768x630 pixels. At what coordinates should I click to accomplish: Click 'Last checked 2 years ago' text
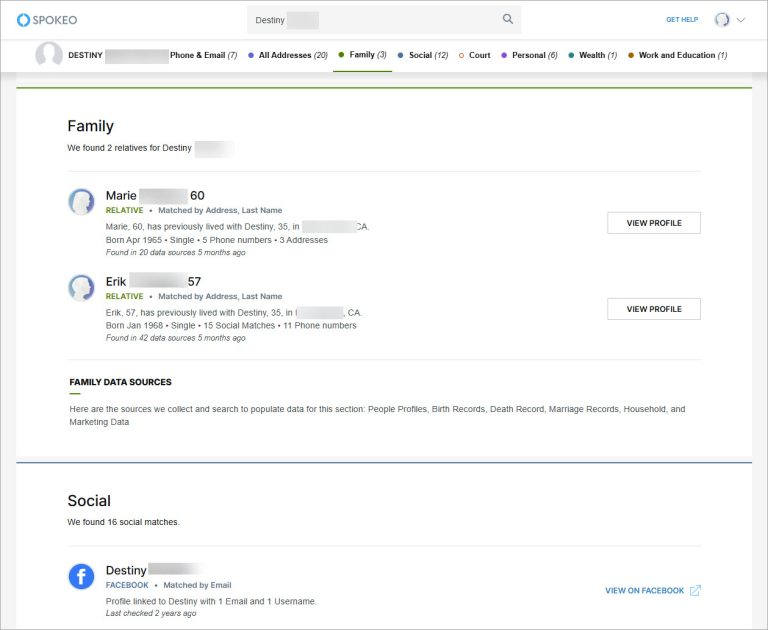151,613
